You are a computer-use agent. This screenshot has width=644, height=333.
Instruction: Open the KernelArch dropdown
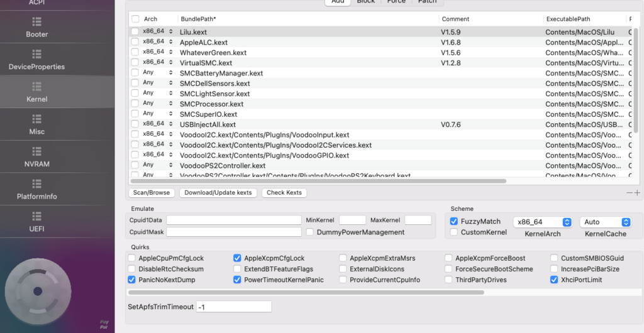(x=542, y=222)
